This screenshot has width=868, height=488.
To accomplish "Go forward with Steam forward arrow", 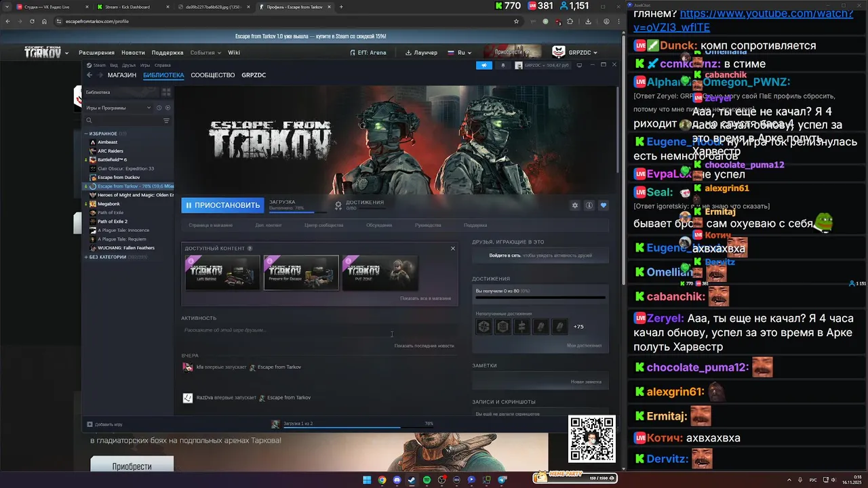I will (x=99, y=75).
